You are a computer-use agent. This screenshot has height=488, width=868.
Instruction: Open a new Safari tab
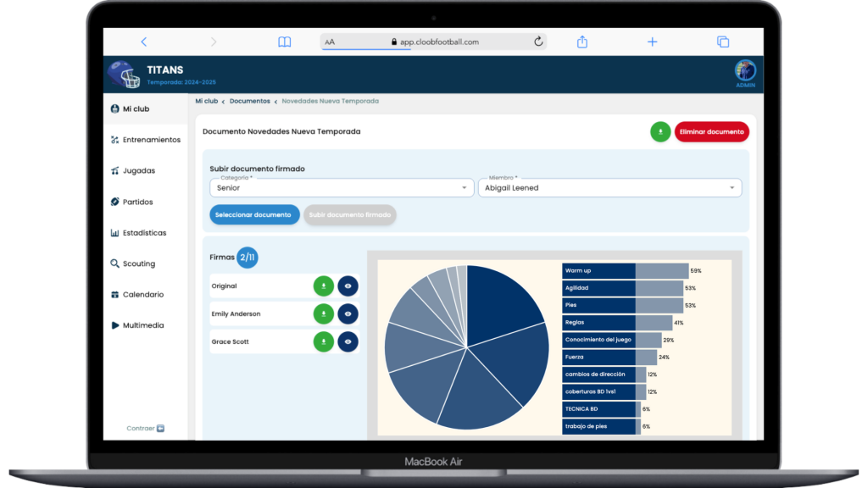[x=652, y=42]
